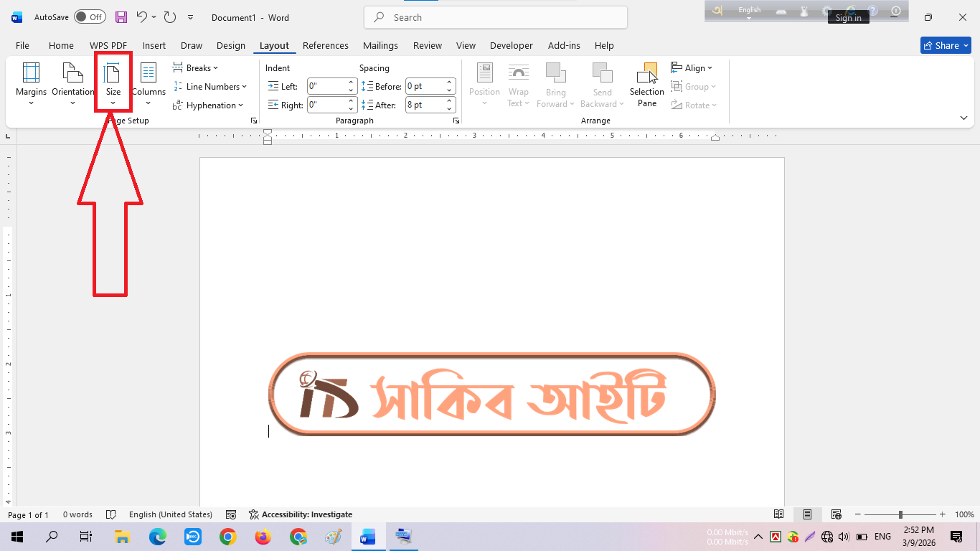980x551 pixels.
Task: Expand the Breaks dropdown
Action: click(196, 68)
